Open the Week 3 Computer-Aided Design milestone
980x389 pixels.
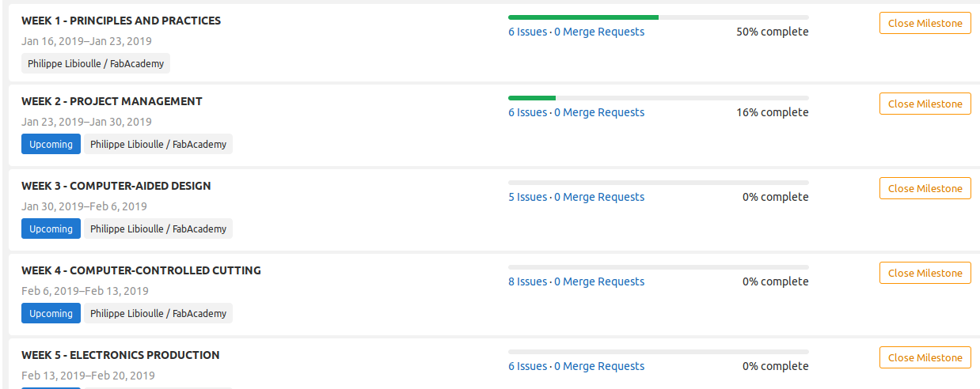pos(116,186)
